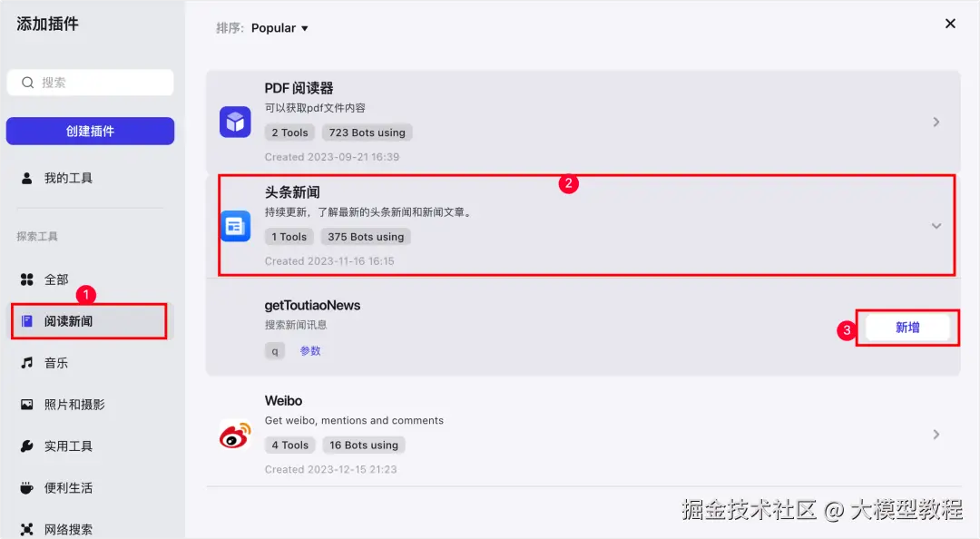Click the 创建插件 button
This screenshot has height=539, width=980.
click(90, 131)
